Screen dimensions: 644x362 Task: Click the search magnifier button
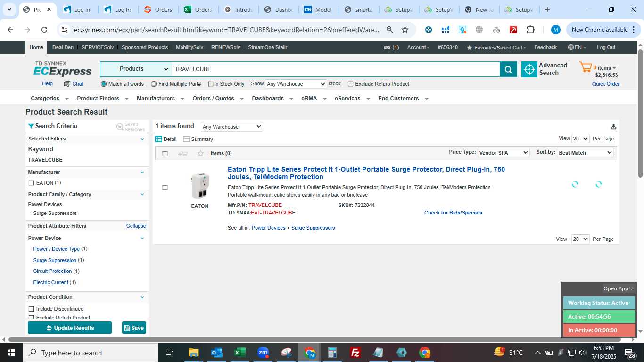coord(508,69)
